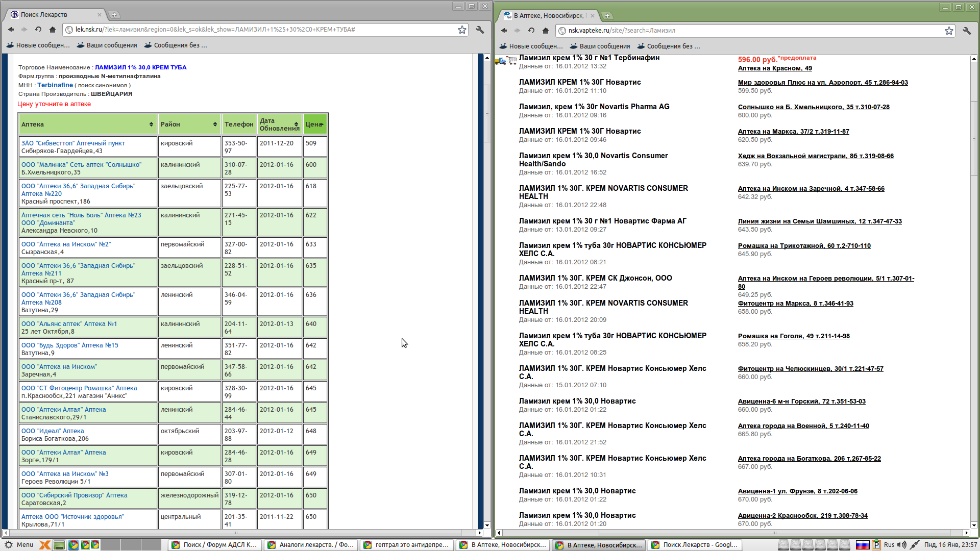The height and width of the screenshot is (551, 980).
Task: Click right arrow of left page horizontal scrollbar
Action: [x=479, y=533]
